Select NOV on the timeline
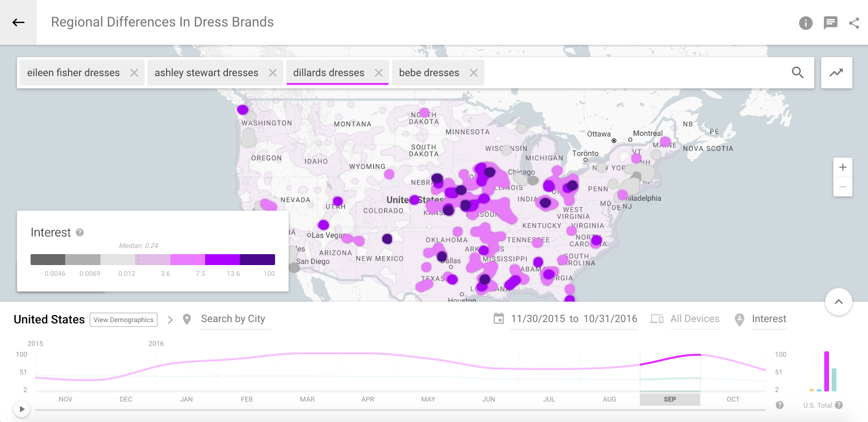This screenshot has width=868, height=422. click(x=65, y=399)
